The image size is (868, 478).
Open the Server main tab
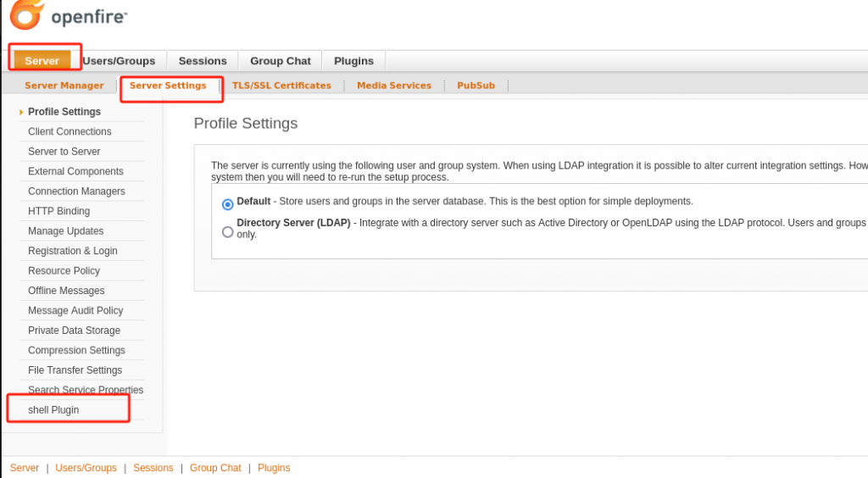tap(42, 61)
